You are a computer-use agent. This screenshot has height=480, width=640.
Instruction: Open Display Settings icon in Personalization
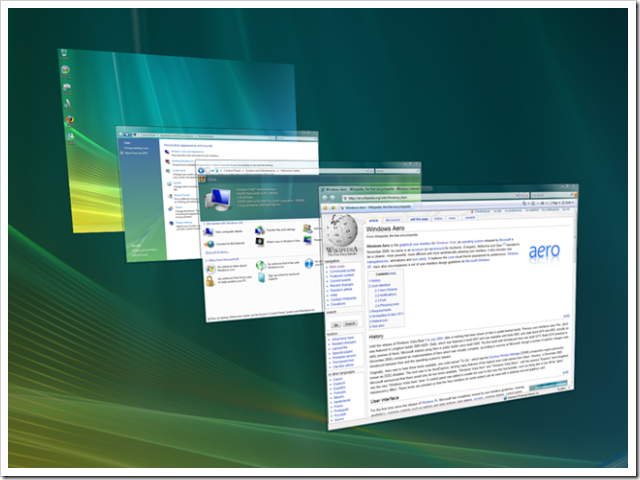pyautogui.click(x=172, y=223)
